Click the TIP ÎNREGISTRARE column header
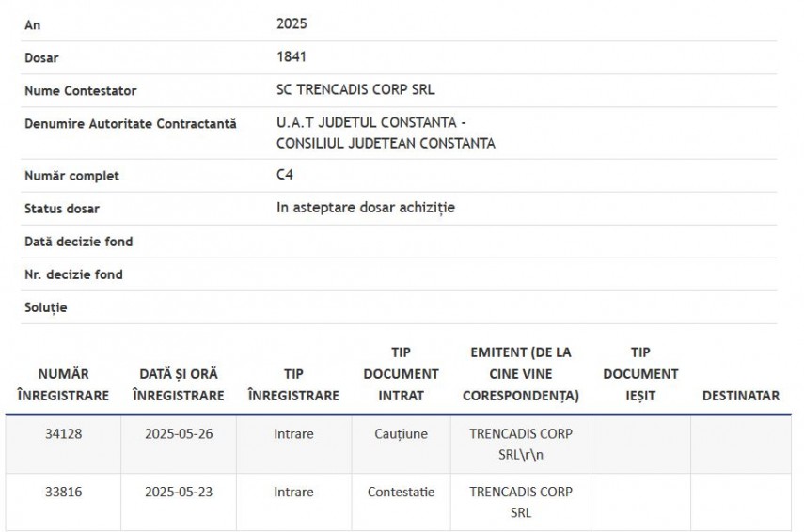Image resolution: width=804 pixels, height=532 pixels. tap(293, 384)
